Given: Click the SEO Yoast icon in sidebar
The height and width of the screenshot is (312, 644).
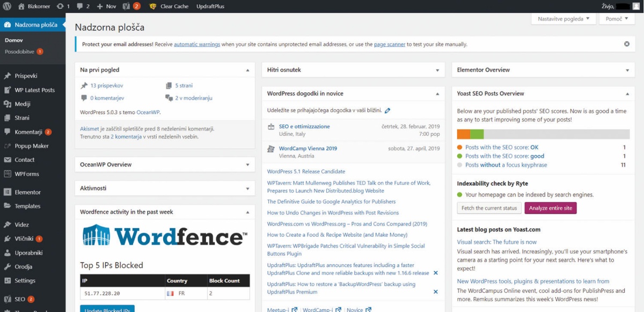Looking at the screenshot, I should click(x=7, y=300).
